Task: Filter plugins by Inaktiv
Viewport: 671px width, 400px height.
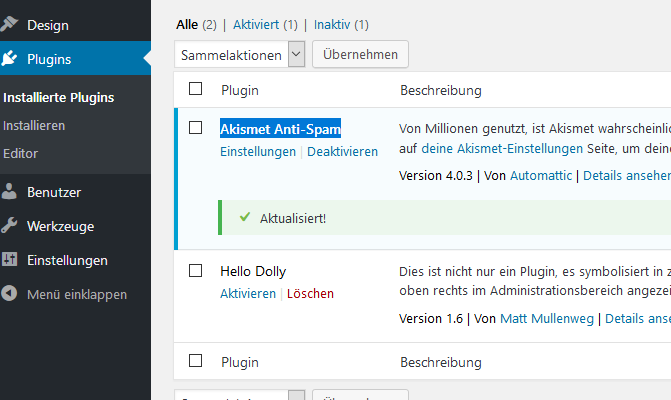Action: click(332, 24)
